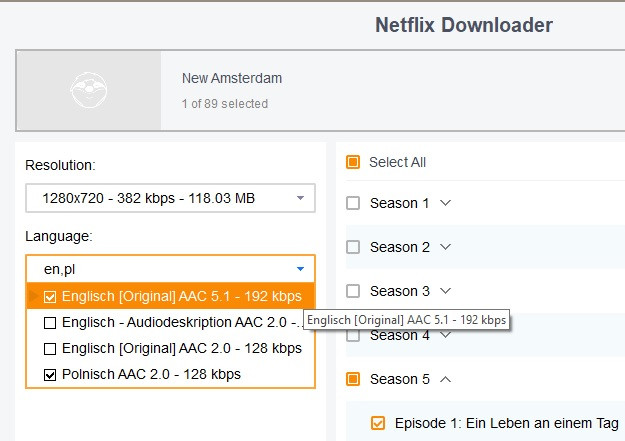This screenshot has height=441, width=625.
Task: Check the Season 3 checkbox
Action: [353, 291]
